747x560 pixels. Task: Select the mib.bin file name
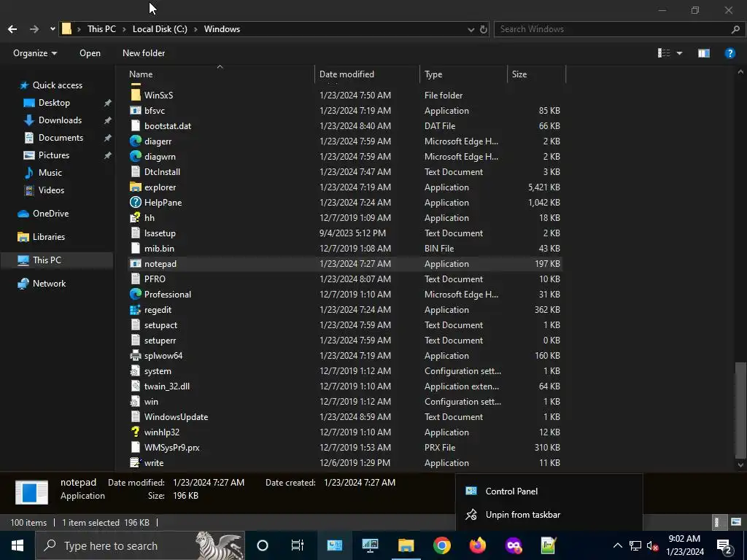tap(159, 248)
